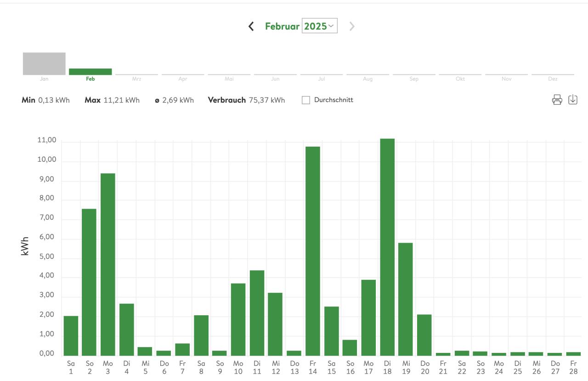Image resolution: width=588 pixels, height=381 pixels.
Task: Click the Mo 3 bar in chart
Action: (108, 264)
